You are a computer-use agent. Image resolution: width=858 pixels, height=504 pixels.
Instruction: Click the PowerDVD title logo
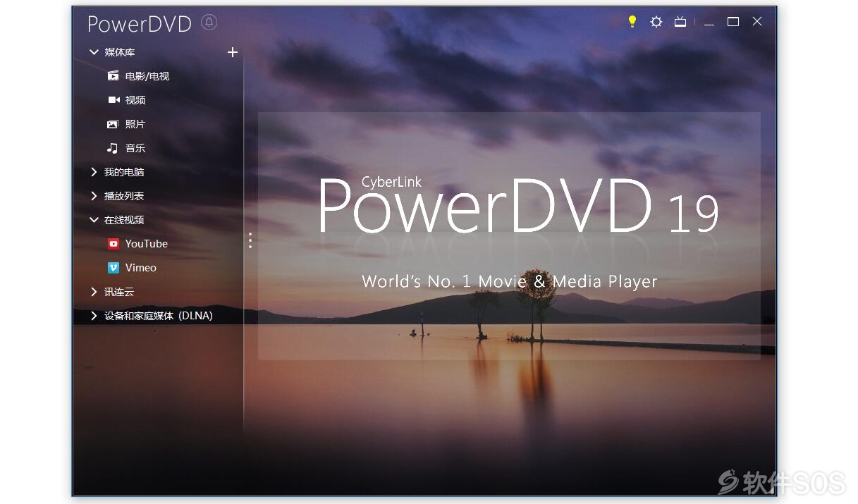click(x=140, y=23)
